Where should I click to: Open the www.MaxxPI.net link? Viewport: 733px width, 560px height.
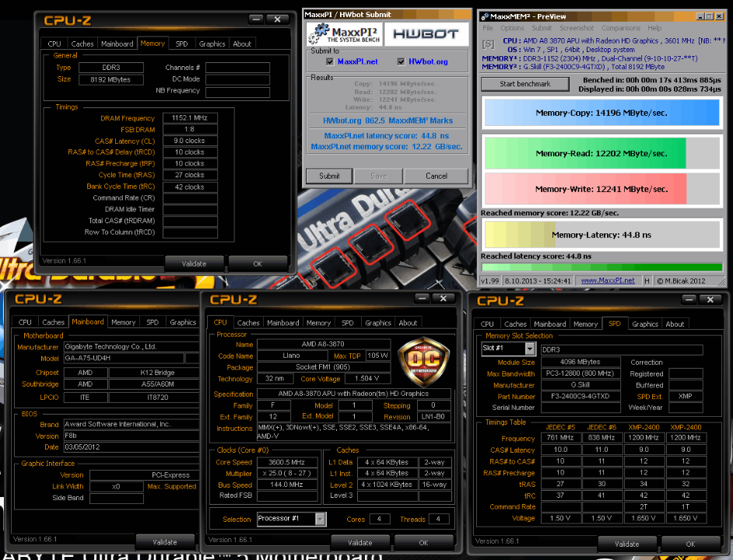point(608,281)
